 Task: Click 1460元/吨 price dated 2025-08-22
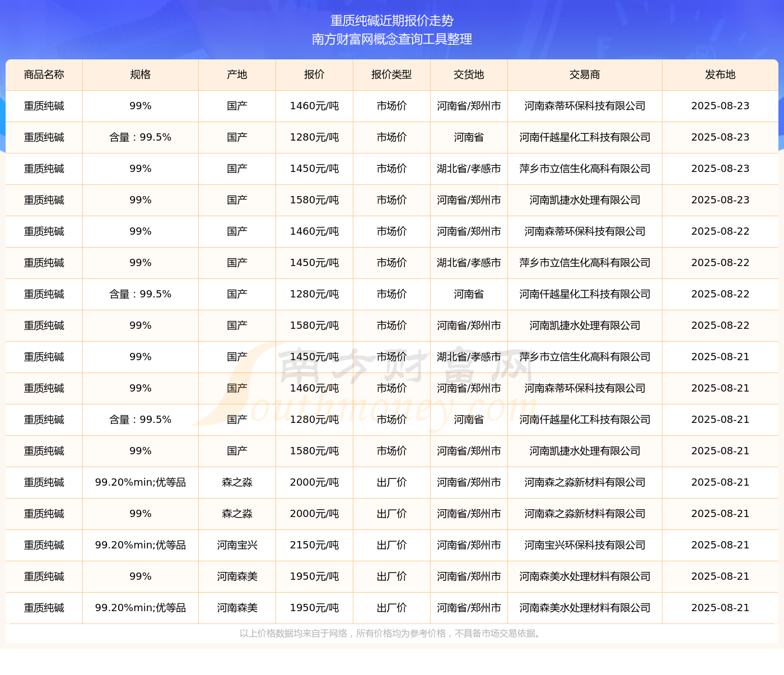coord(315,231)
